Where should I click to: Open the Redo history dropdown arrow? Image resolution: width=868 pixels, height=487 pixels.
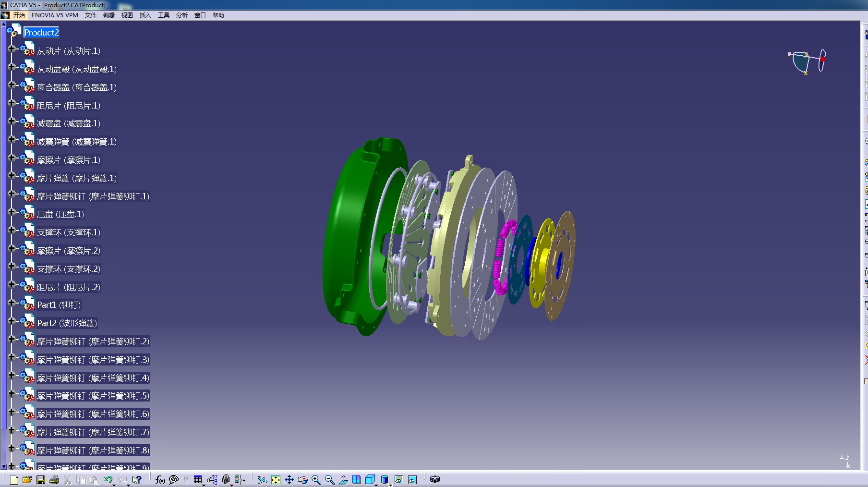pos(128,485)
